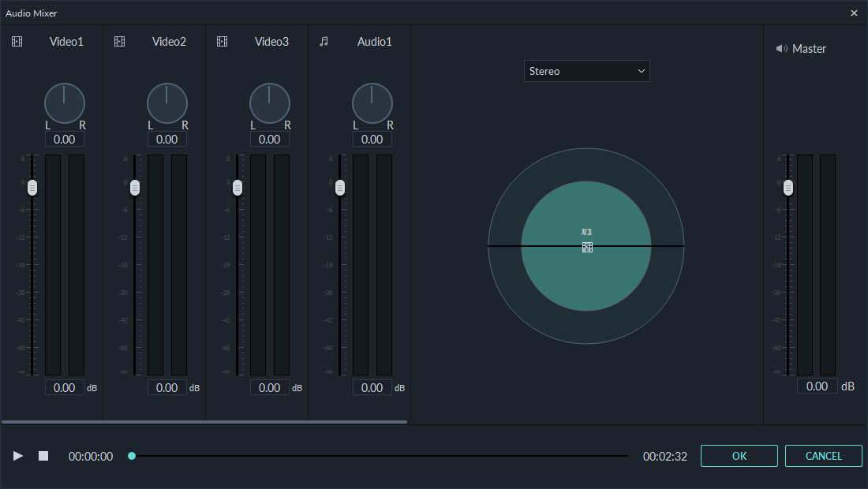Close the Audio Mixer window

(x=854, y=13)
